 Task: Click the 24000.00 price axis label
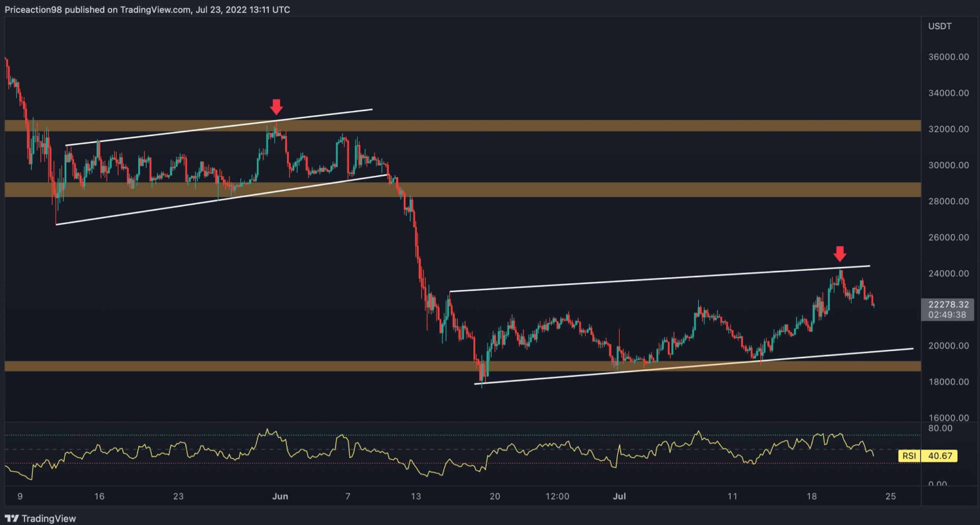click(949, 273)
